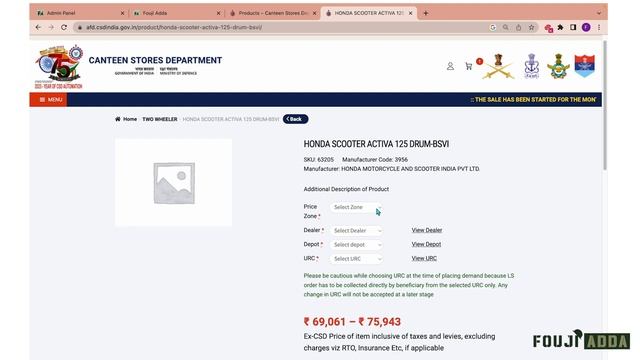Click the scrolling sale announcement ticker
Viewport: 640px width, 360px height.
533,100
